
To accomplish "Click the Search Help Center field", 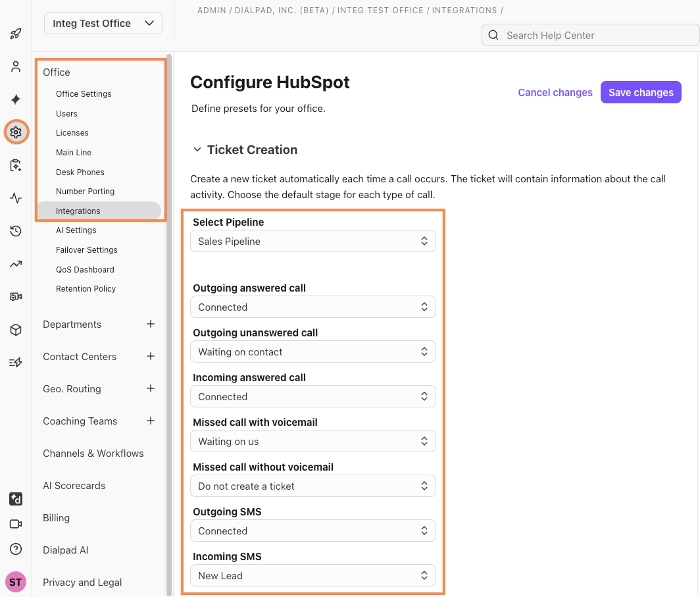I will [590, 35].
